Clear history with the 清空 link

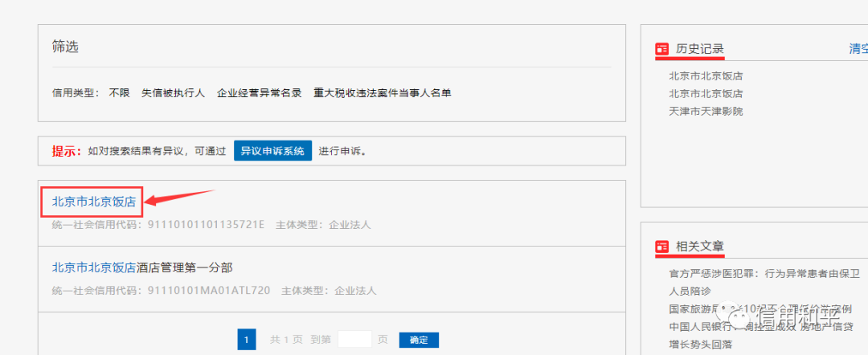(858, 49)
